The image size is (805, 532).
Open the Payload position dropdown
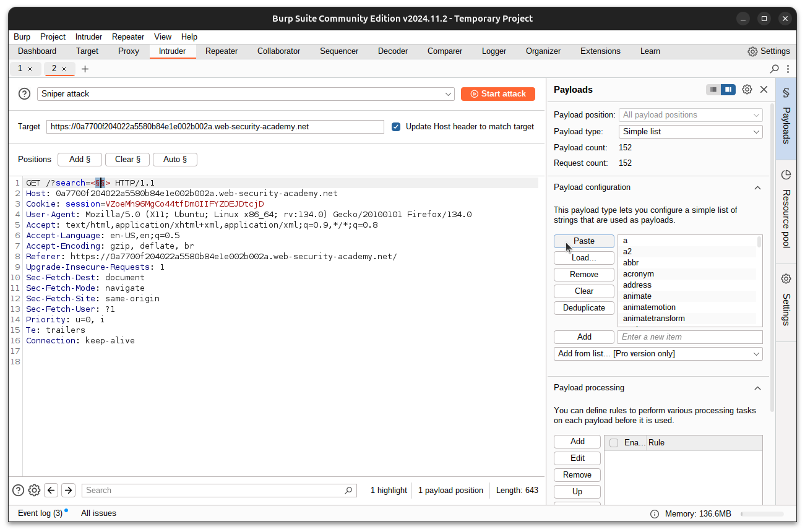(691, 115)
